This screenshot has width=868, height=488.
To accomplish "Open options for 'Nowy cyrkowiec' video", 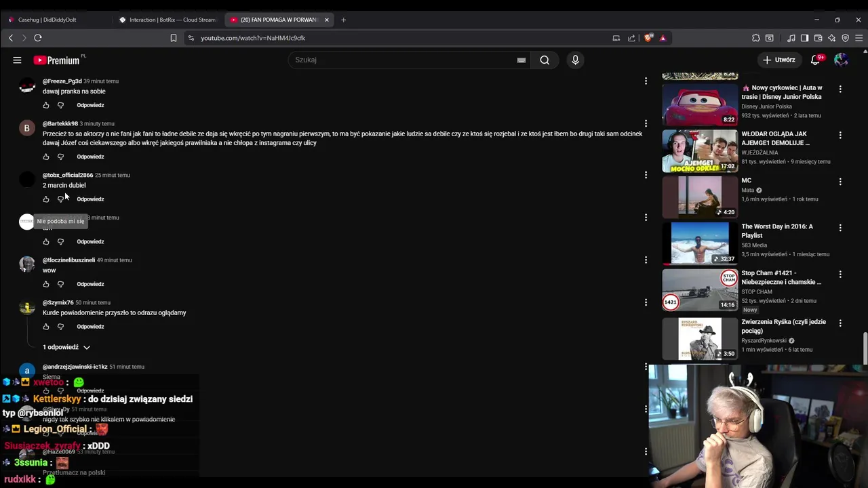I will coord(840,89).
